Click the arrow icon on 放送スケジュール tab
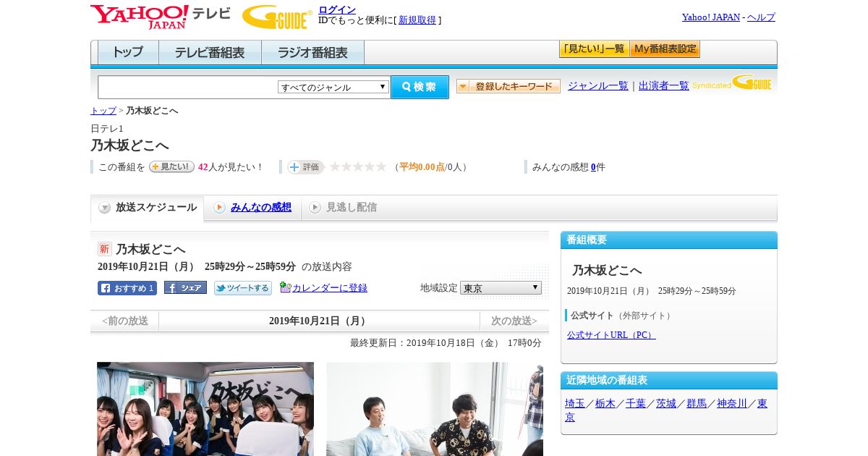868x456 pixels. 105,208
